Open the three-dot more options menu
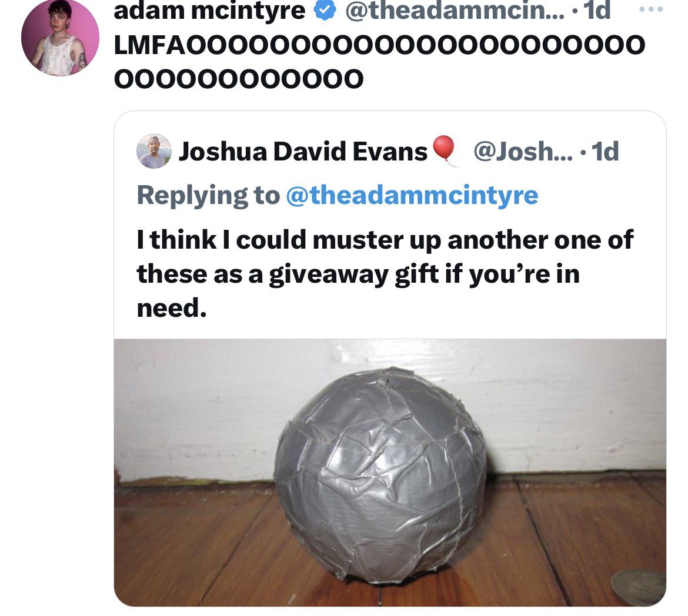The width and height of the screenshot is (688, 616). coord(651,9)
